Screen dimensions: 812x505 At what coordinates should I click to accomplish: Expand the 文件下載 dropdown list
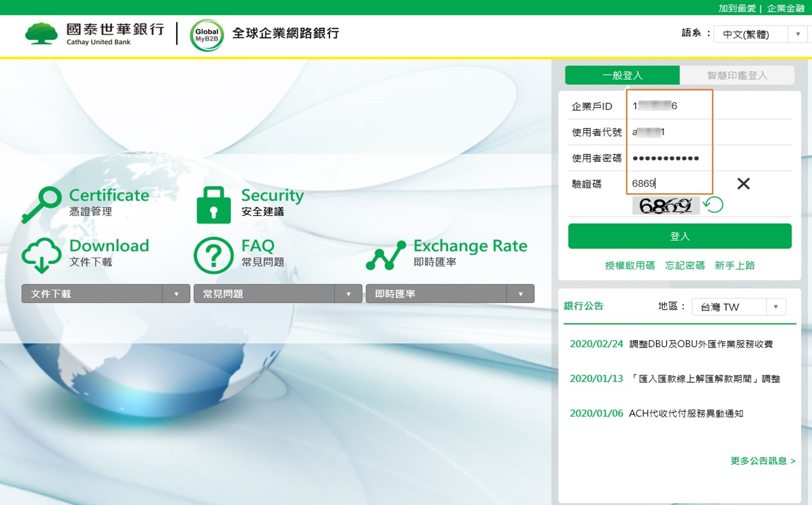[105, 294]
